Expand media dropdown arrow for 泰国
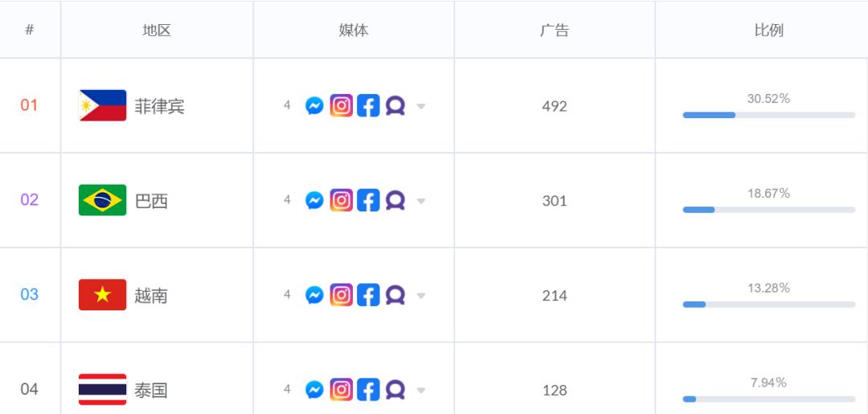This screenshot has width=868, height=414. pyautogui.click(x=420, y=390)
